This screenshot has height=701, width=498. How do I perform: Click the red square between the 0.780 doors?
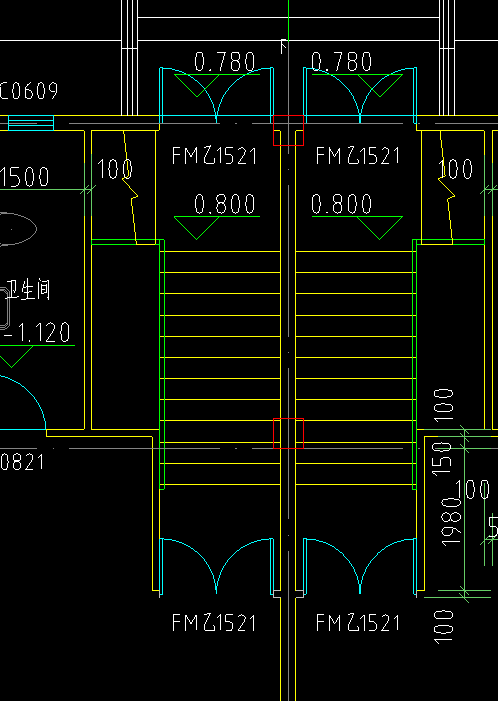[288, 130]
